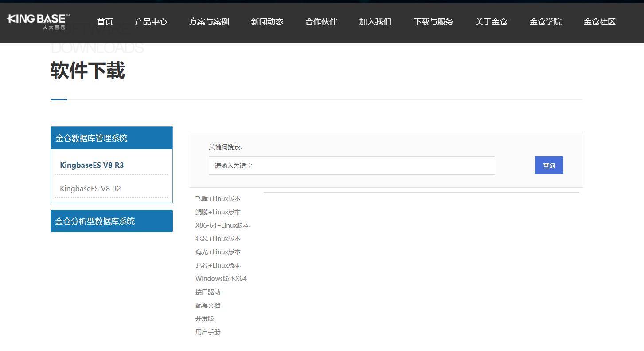Open the 鲲鹏+Linux版本 category

pyautogui.click(x=218, y=212)
